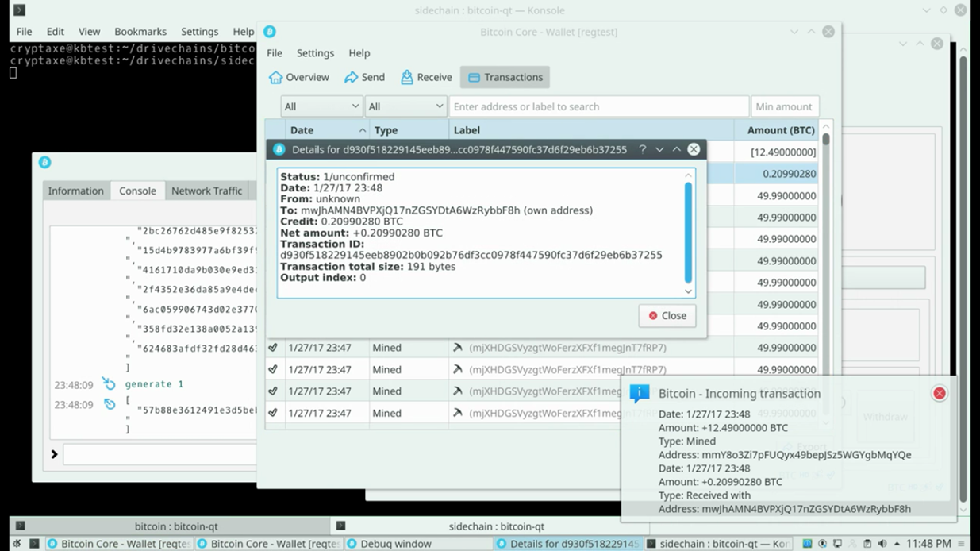Select the [12.49000000] amount cell
Screen dimensions: 980x551
[777, 152]
